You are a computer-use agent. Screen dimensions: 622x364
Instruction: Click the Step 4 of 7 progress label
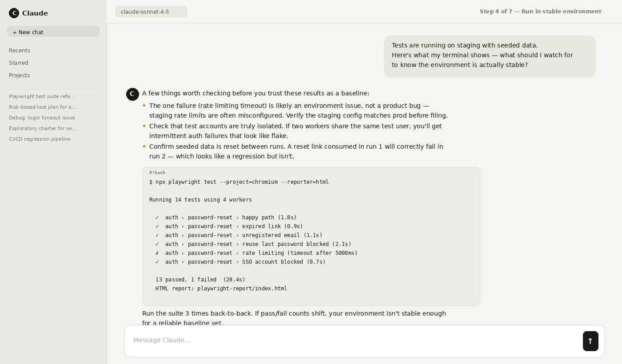[540, 11]
